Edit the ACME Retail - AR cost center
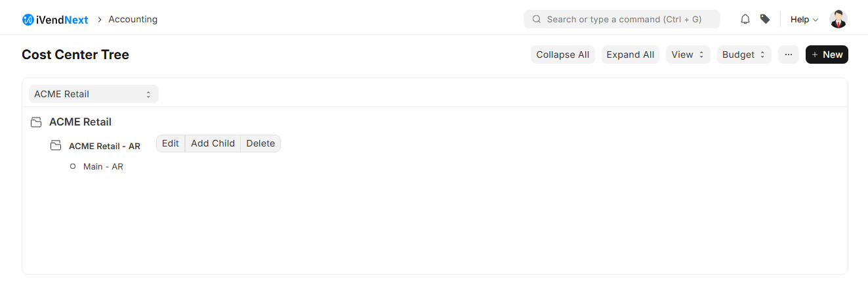Screen dimensions: 868x295 pos(171,143)
